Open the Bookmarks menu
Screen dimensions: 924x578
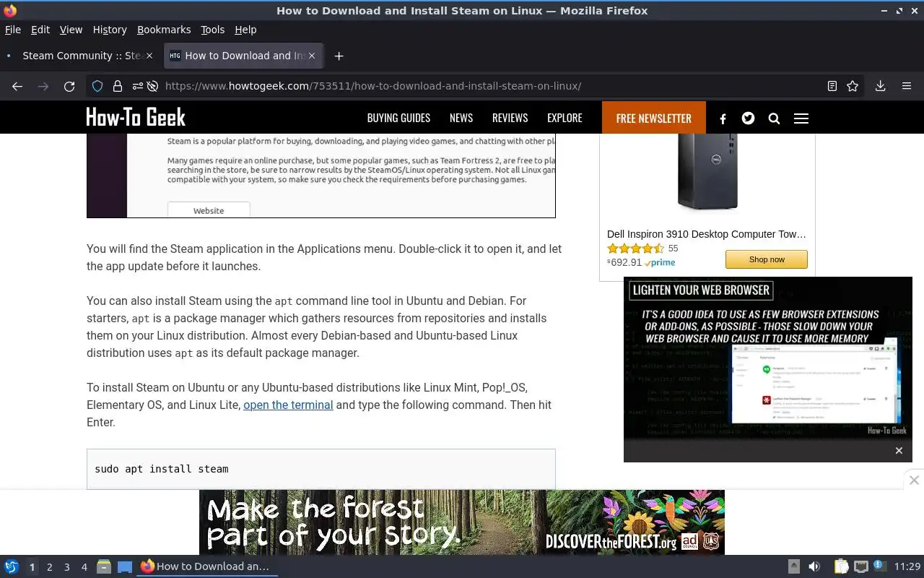pyautogui.click(x=164, y=30)
